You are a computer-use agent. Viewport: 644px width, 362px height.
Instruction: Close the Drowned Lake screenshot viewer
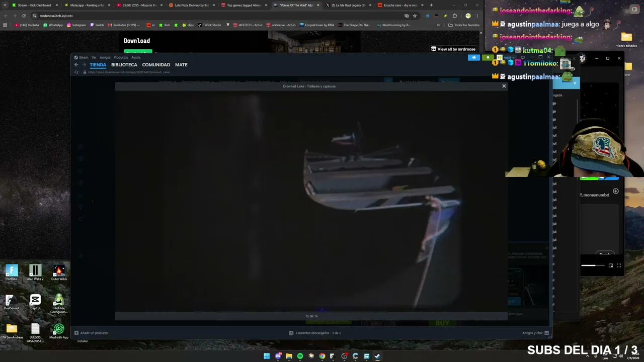(504, 86)
